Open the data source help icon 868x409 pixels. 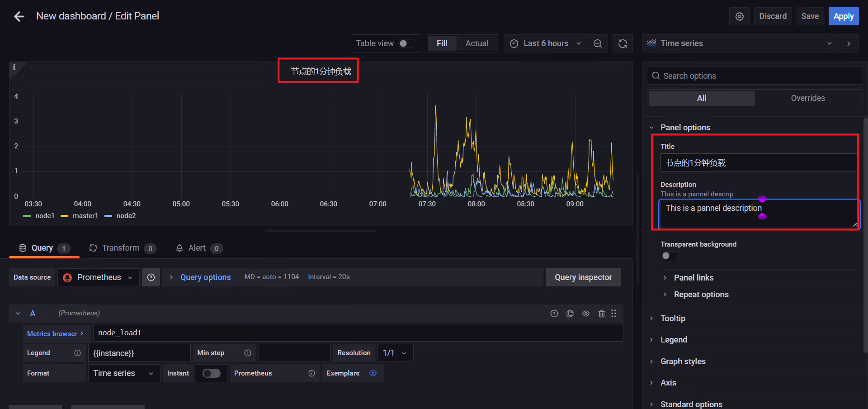tap(151, 277)
